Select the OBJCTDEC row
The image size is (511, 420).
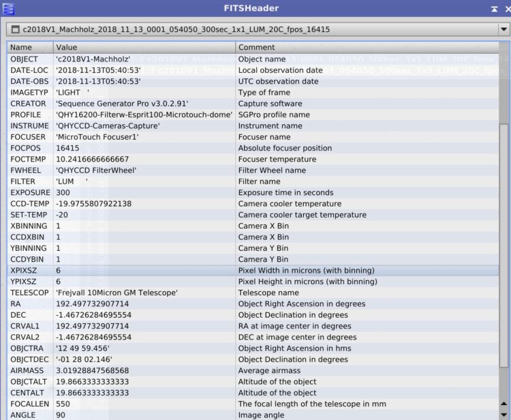[253, 359]
